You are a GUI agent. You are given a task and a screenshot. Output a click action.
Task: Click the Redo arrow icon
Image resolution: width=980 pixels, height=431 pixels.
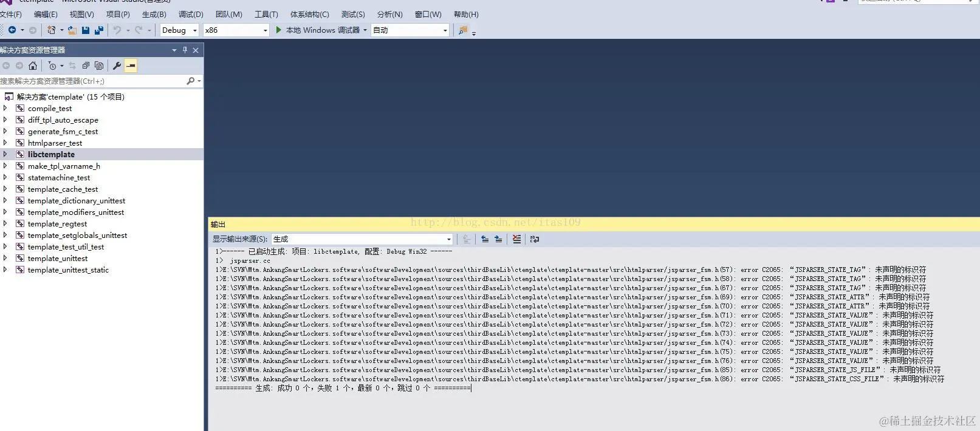click(x=139, y=30)
